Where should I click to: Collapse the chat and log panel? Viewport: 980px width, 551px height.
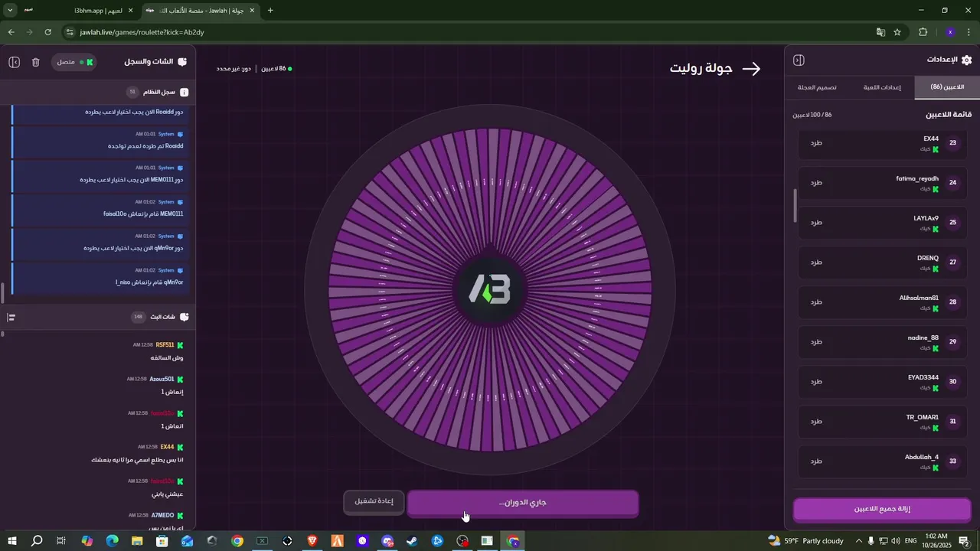[x=14, y=62]
